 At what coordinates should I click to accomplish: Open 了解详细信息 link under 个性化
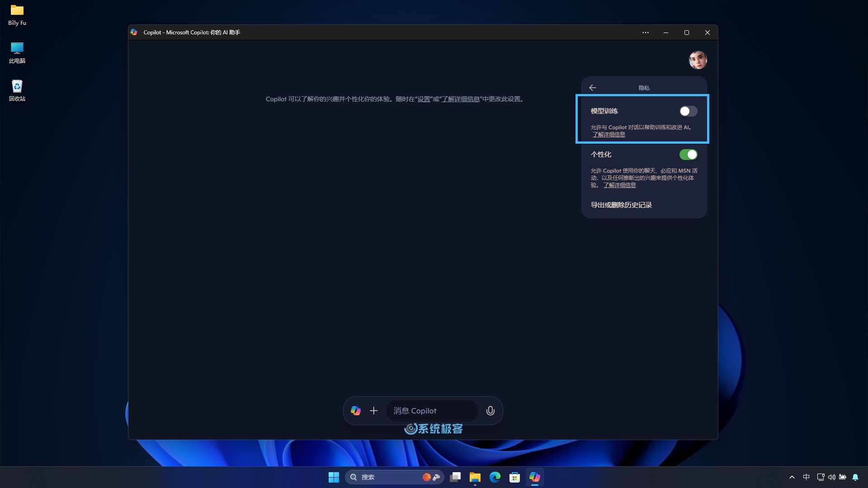coord(619,185)
